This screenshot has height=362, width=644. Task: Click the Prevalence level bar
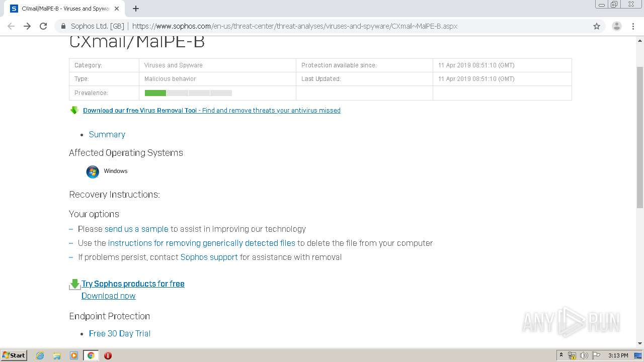click(x=188, y=93)
